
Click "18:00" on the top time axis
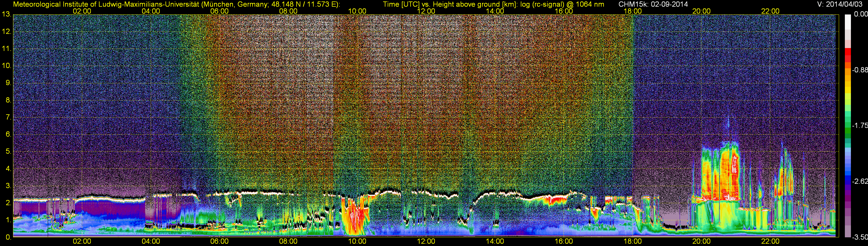pyautogui.click(x=632, y=11)
